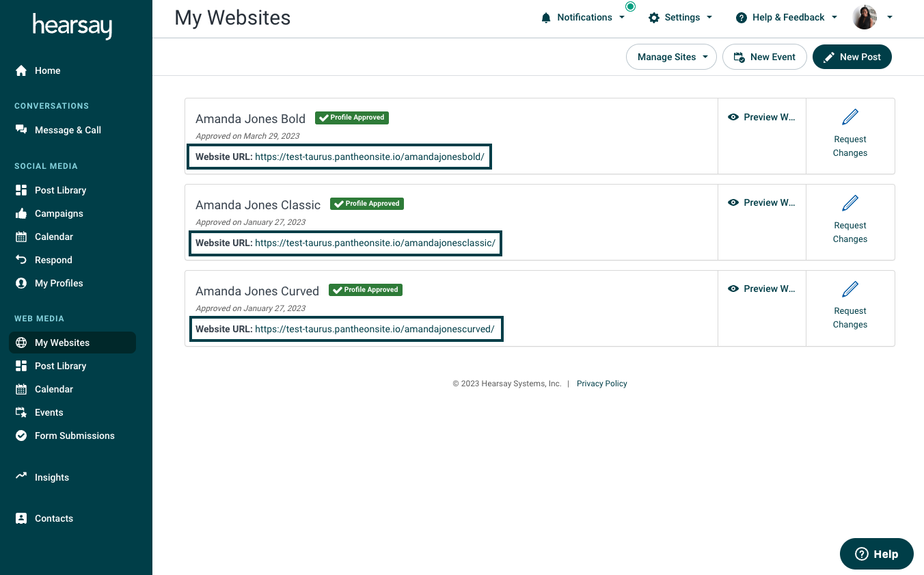Screen dimensions: 924x575
Task: Click 'Approved on March 29, 2023' text
Action: tap(247, 136)
